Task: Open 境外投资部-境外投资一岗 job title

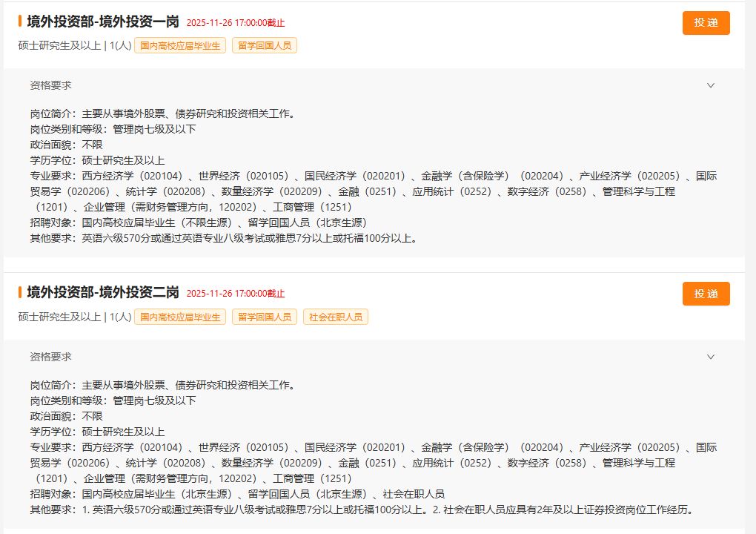Action: (x=103, y=22)
